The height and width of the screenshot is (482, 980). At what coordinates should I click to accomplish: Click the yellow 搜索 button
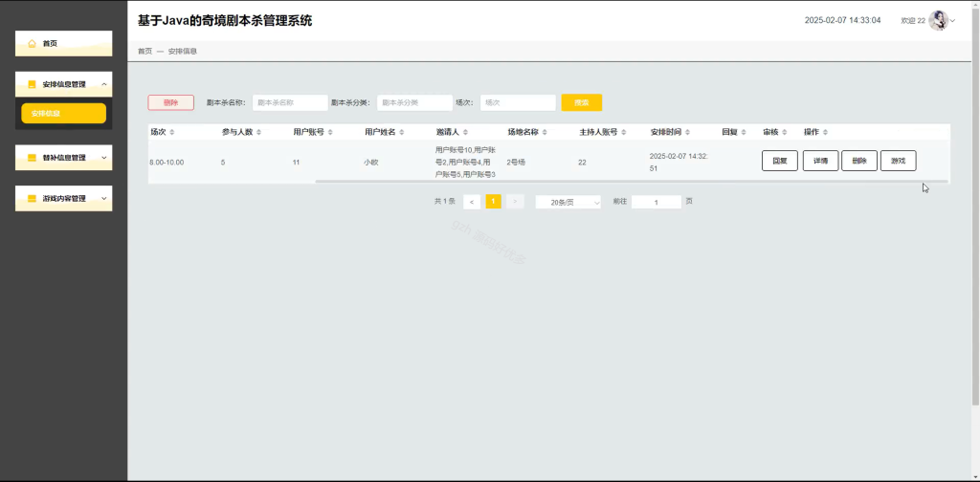click(x=582, y=103)
